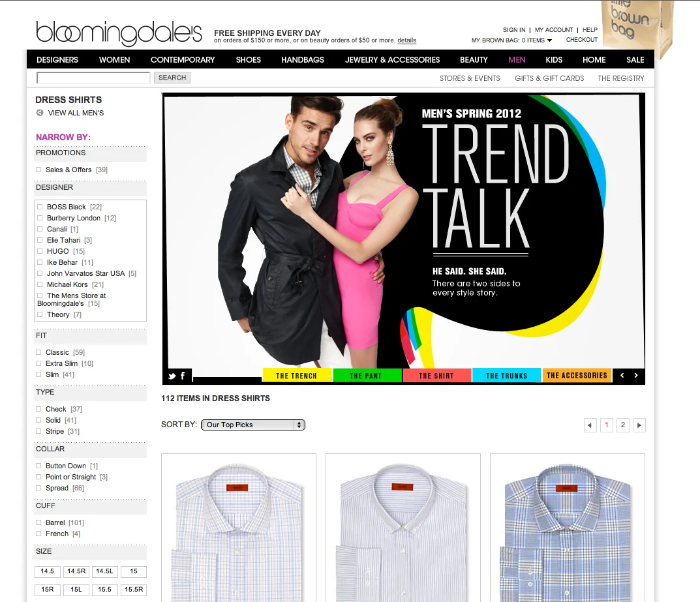Open the Sale menu
The height and width of the screenshot is (602, 700).
point(635,60)
